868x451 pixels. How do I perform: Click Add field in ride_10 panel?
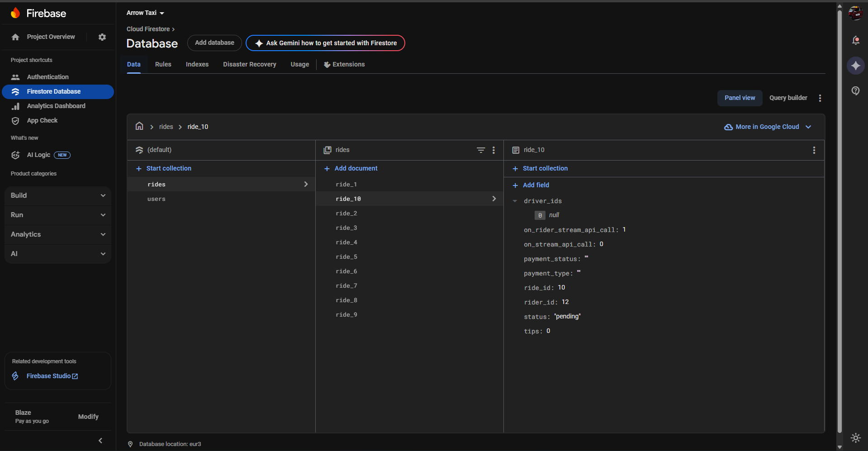531,185
